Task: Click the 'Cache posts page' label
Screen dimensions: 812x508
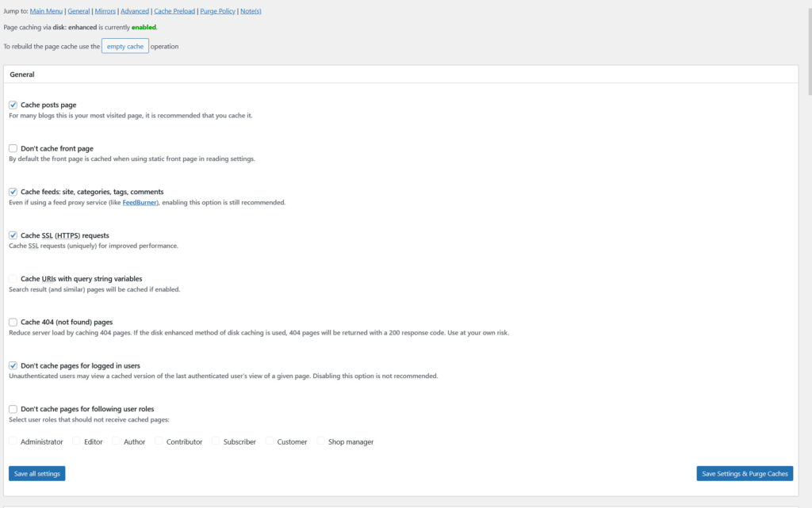Action: 48,105
